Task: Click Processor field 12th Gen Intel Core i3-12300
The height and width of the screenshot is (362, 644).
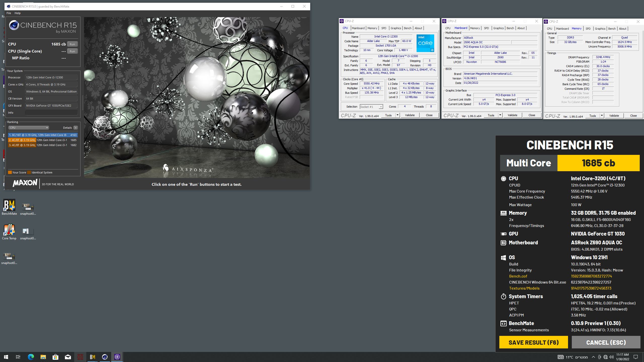Action: 51,77
